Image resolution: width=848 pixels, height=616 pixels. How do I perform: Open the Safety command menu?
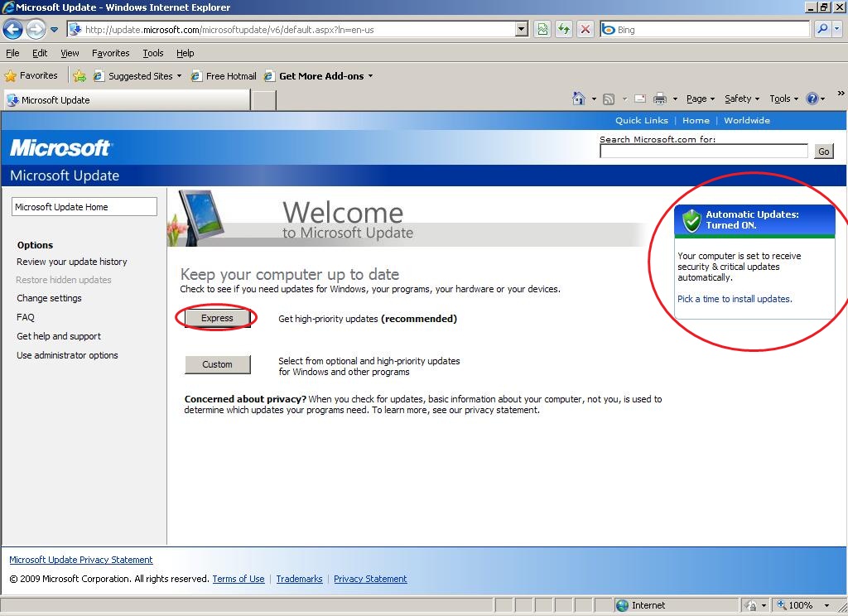coord(742,99)
